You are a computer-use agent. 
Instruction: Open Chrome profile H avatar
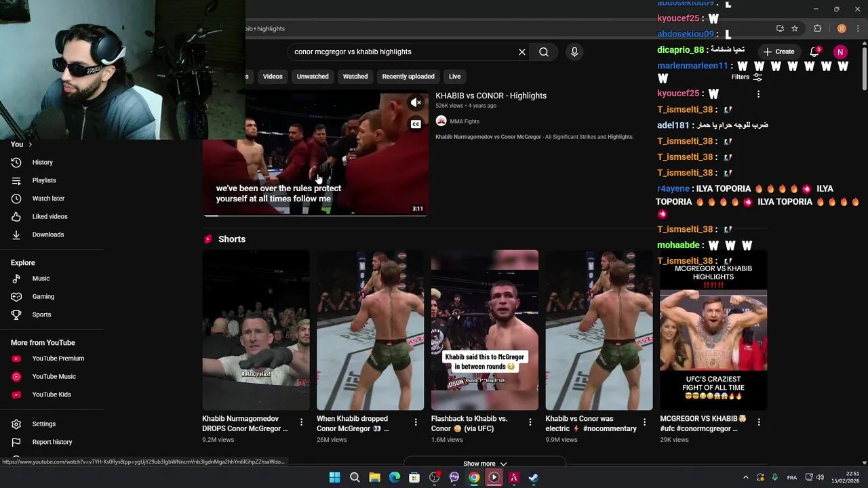pos(842,28)
